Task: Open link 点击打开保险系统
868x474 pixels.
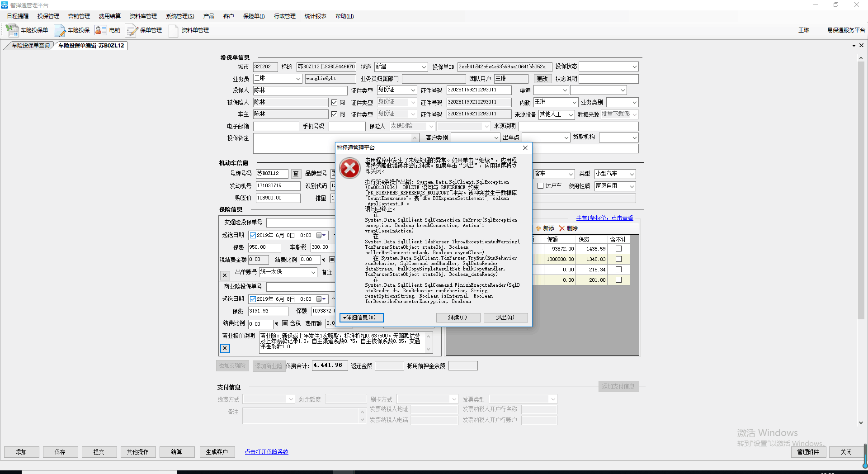Action: tap(266, 452)
